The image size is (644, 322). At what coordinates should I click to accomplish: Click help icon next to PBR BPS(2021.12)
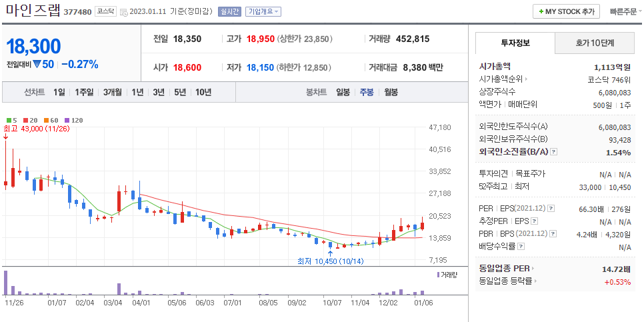553,234
